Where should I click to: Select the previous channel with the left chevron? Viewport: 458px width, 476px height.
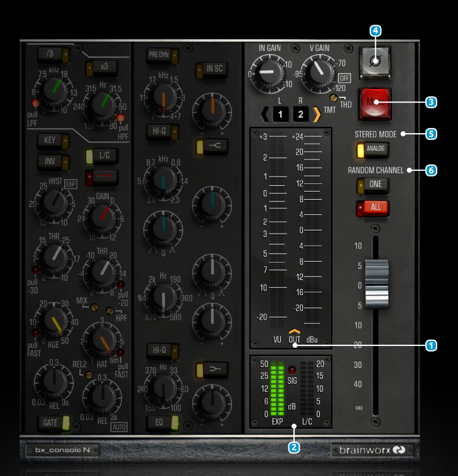[x=265, y=115]
